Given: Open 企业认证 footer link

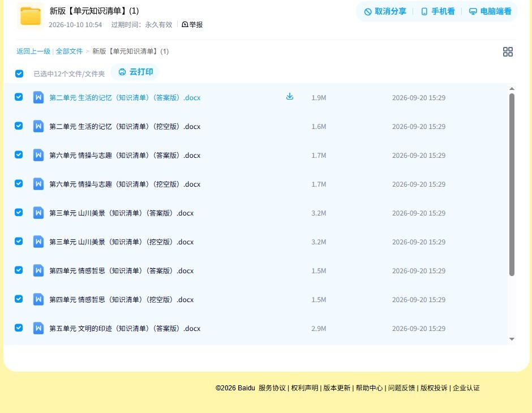Looking at the screenshot, I should click(x=466, y=388).
